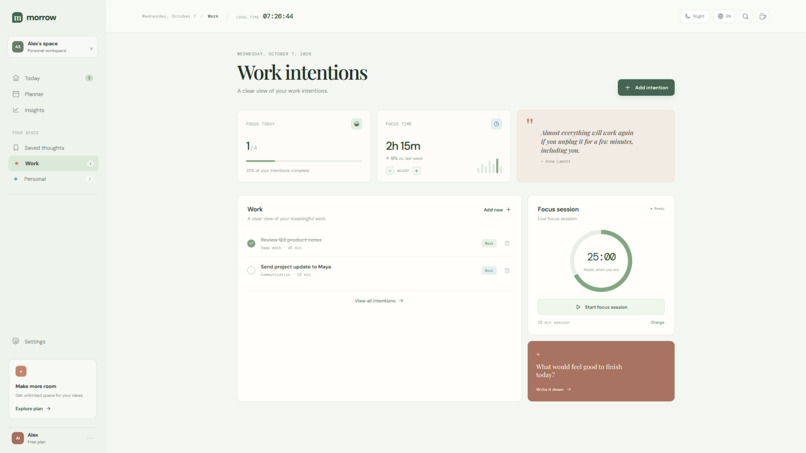806x453 pixels.
Task: Check off Send project update to Maya
Action: click(251, 270)
